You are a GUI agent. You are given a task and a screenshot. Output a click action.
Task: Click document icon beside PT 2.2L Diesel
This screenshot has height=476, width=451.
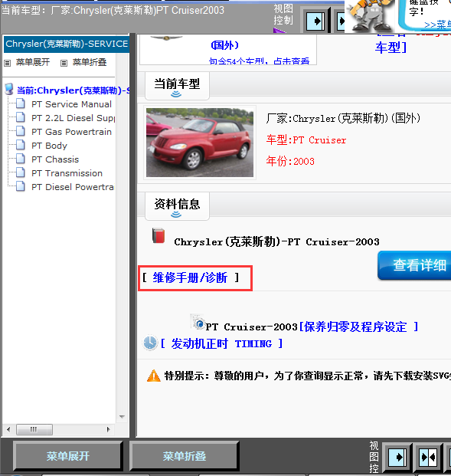point(21,117)
